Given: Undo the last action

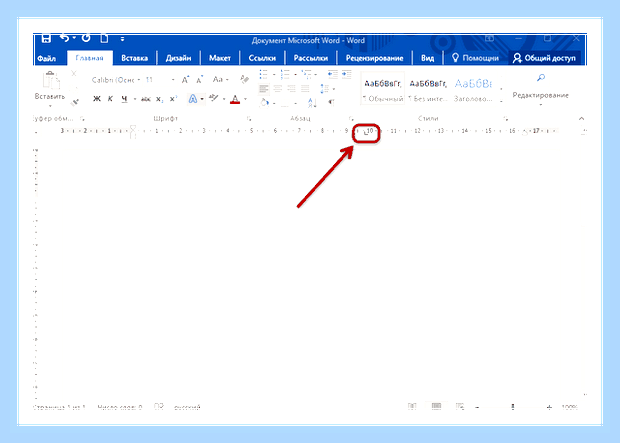Looking at the screenshot, I should point(64,38).
